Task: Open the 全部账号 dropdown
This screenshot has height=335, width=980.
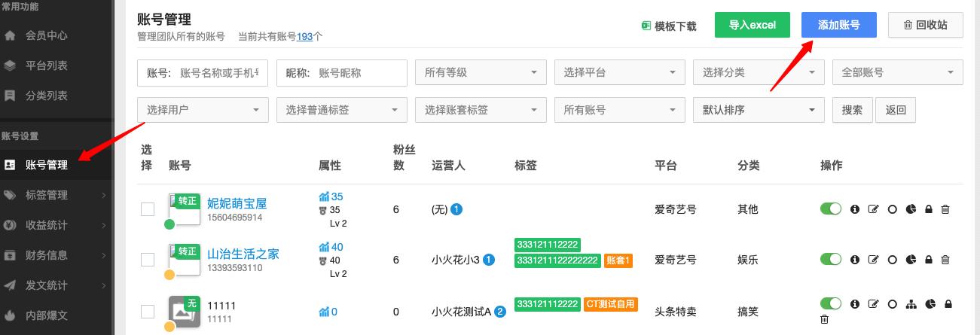Action: tap(897, 72)
